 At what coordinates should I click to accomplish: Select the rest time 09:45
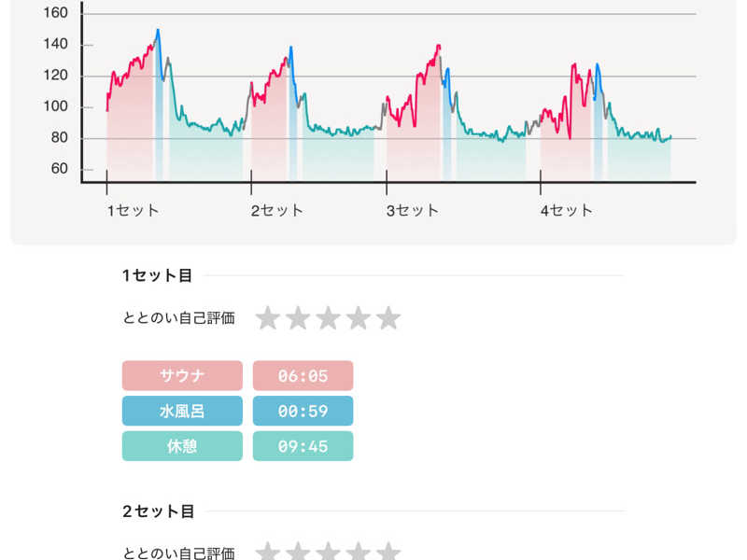(x=303, y=446)
